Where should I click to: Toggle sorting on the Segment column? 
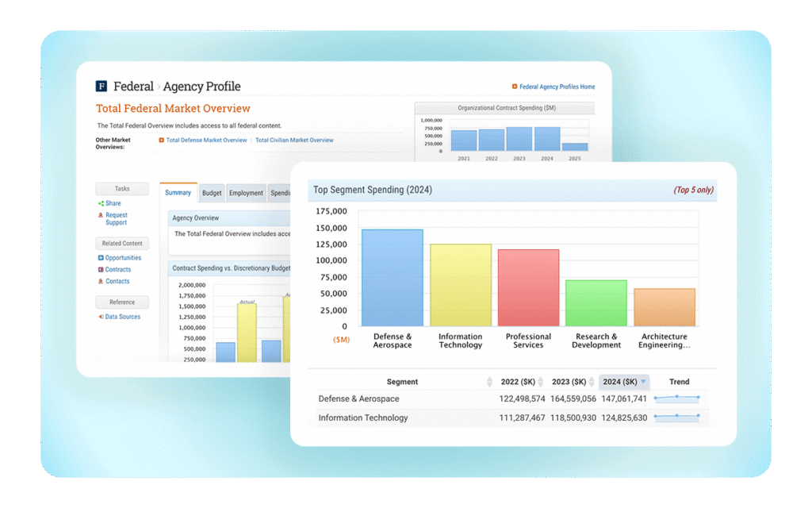(488, 382)
